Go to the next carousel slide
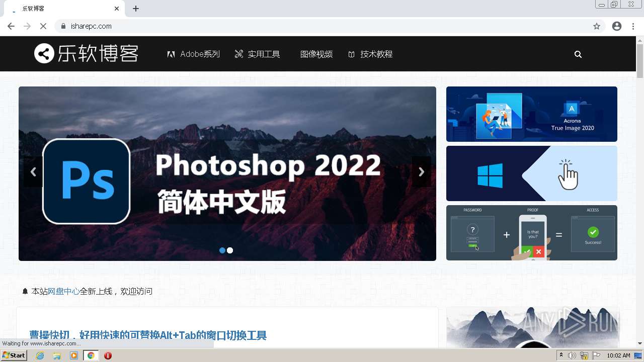 [422, 172]
